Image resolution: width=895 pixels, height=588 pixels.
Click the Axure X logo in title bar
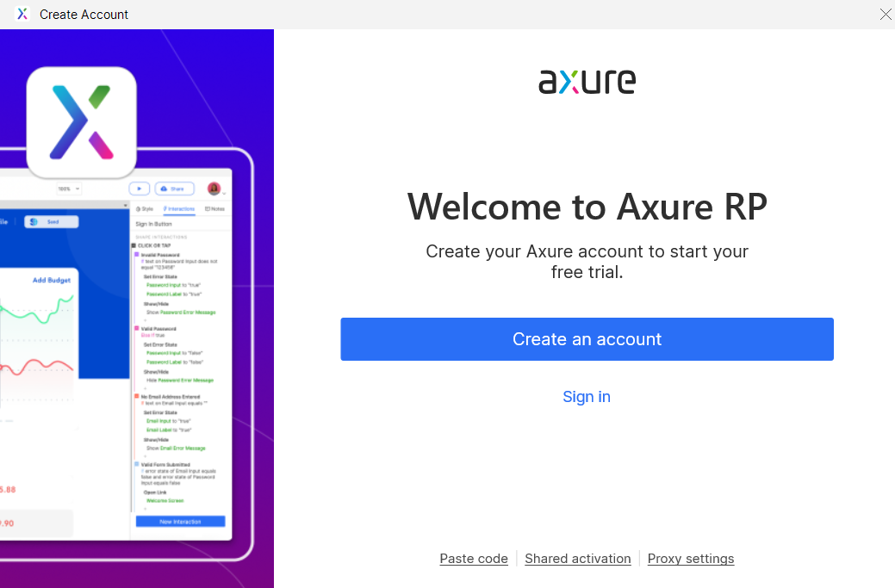22,14
